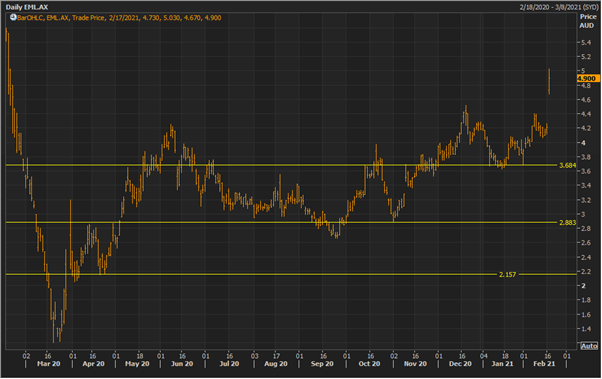Click the 4.6 value on the price axis
This screenshot has width=602, height=379.
[586, 100]
